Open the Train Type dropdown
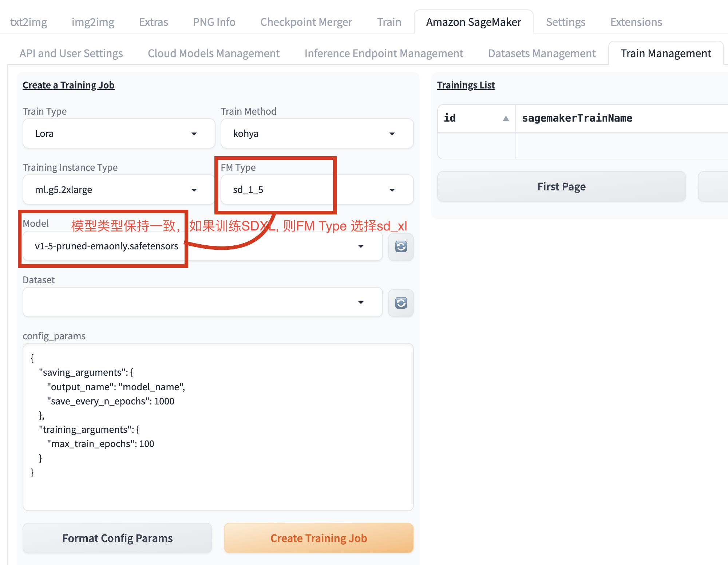728x565 pixels. pos(119,134)
